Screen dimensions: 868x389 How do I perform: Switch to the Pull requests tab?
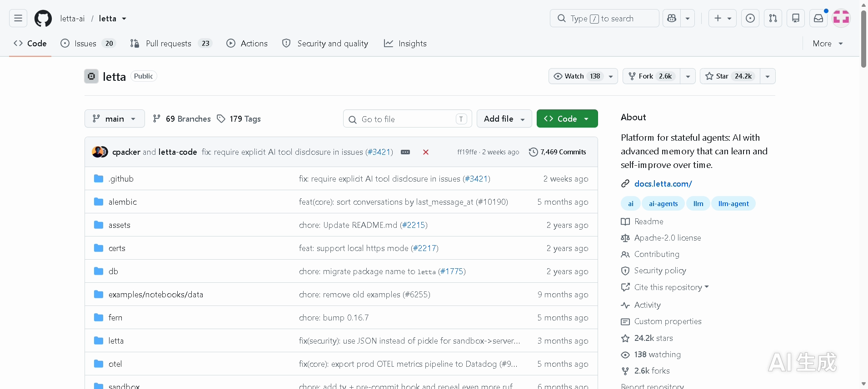(171, 44)
